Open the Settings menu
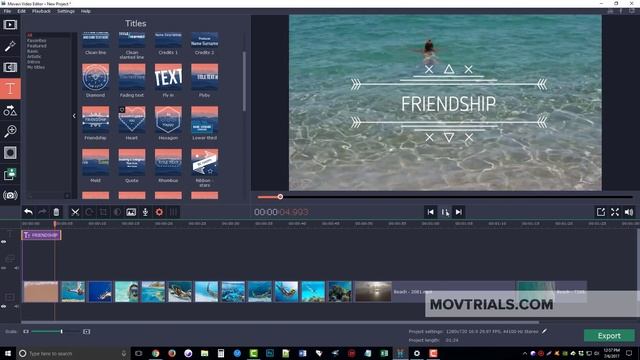The image size is (640, 360). [66, 11]
